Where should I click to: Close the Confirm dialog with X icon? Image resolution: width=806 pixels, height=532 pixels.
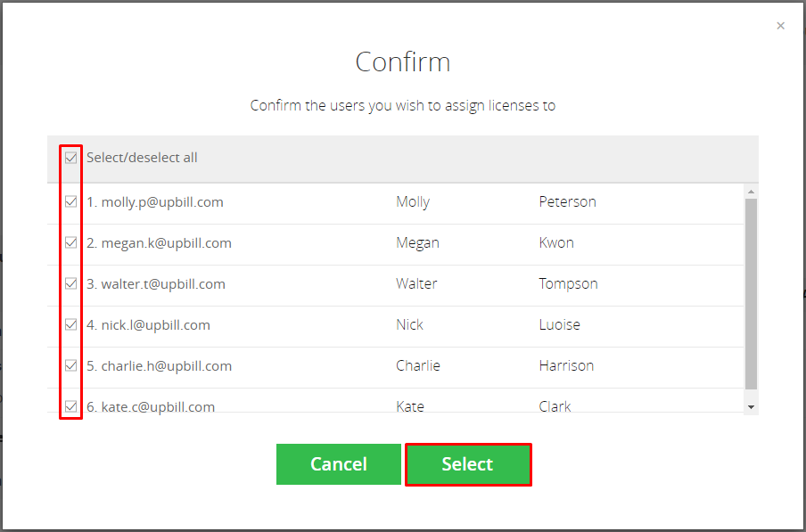pos(780,26)
